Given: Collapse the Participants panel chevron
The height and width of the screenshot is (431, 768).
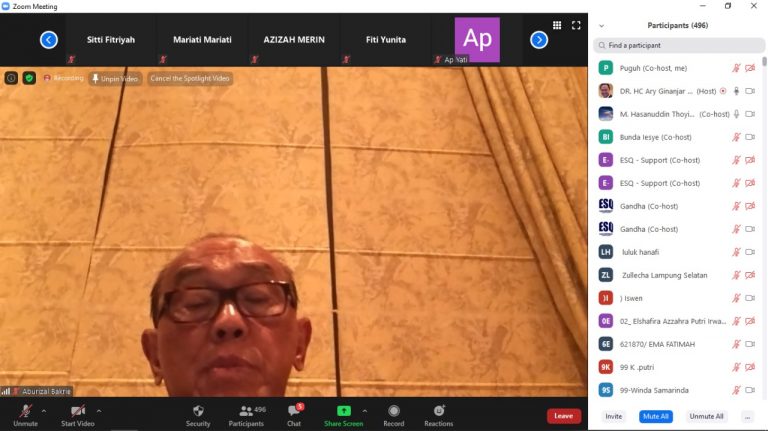Looking at the screenshot, I should (x=601, y=25).
